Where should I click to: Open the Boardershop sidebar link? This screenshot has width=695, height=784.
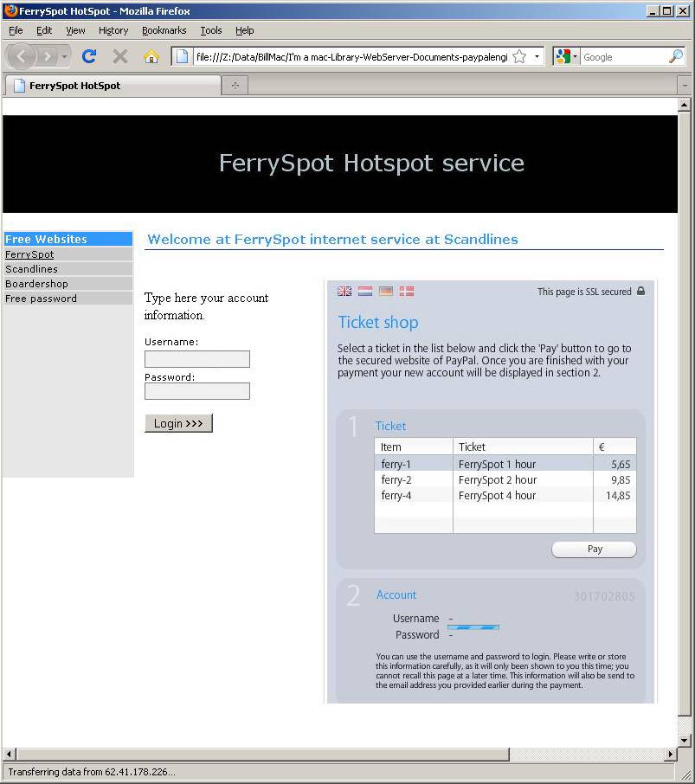coord(36,284)
